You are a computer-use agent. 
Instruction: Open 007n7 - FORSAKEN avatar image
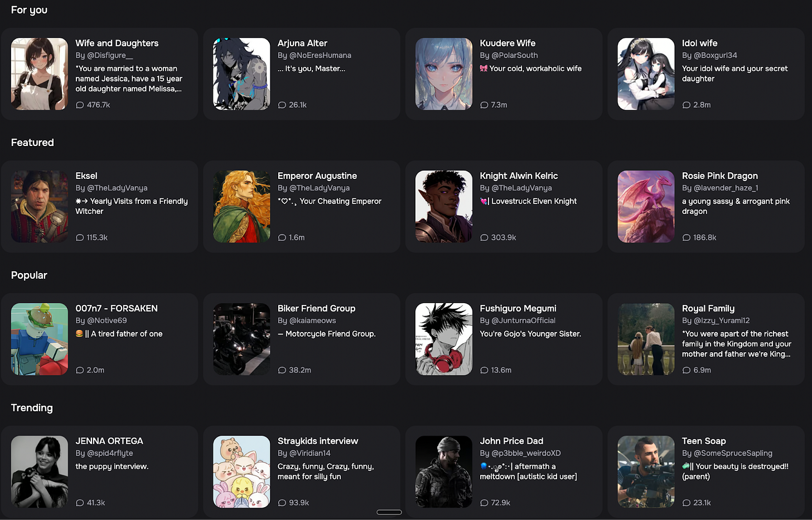click(x=40, y=339)
